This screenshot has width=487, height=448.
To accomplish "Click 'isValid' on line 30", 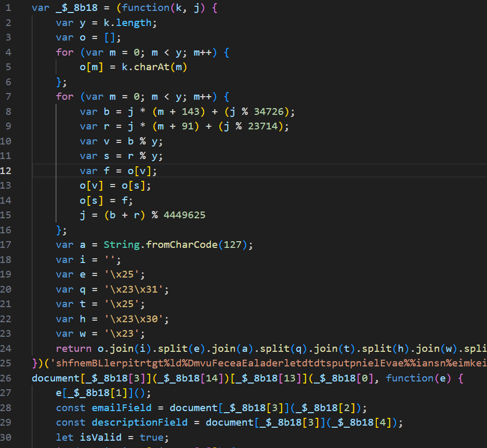I will pos(101,438).
